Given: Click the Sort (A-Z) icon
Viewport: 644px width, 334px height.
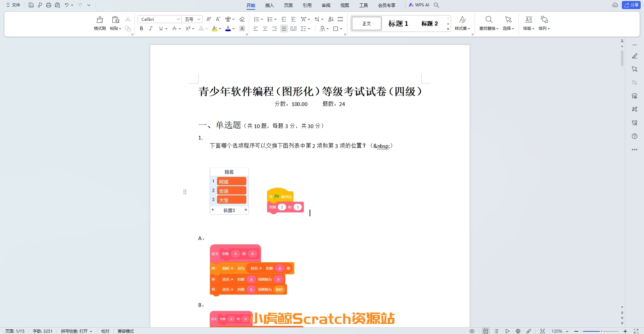Looking at the screenshot, I should [331, 19].
